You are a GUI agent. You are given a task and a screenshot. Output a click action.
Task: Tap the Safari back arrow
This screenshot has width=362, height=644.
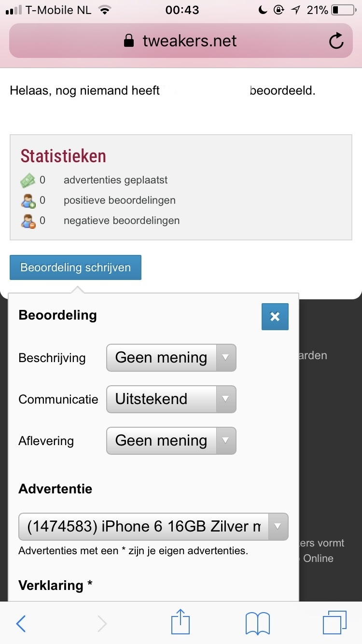[x=21, y=623]
